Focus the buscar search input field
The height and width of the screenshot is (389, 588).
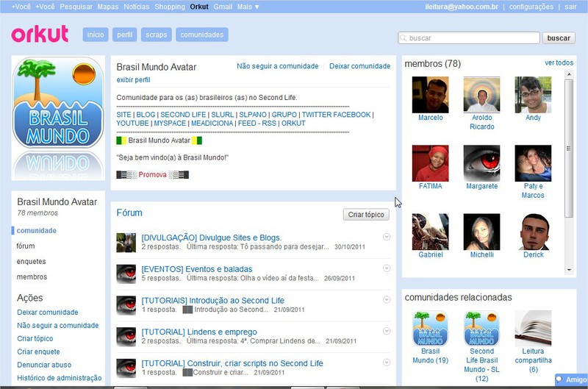coord(469,38)
